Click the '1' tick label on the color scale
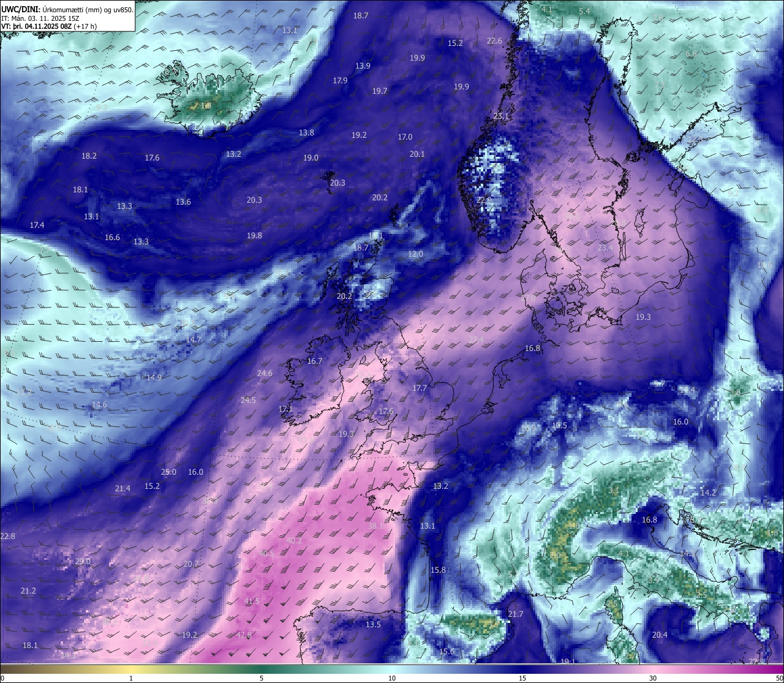 coord(131,679)
